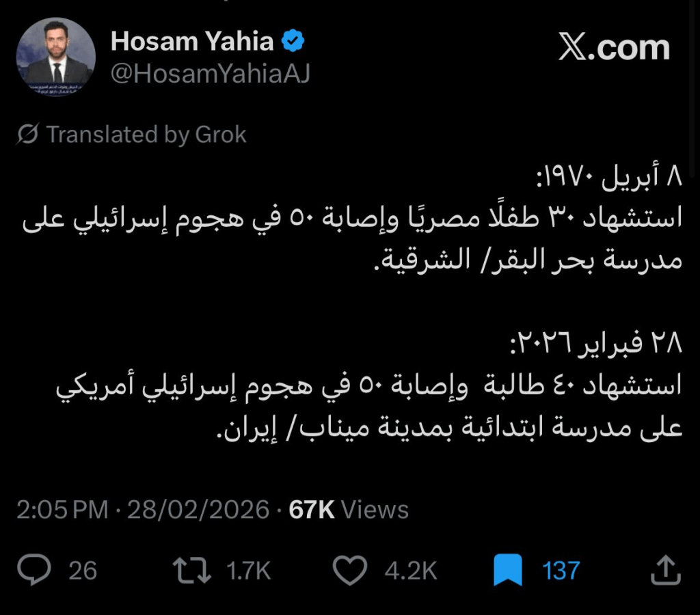Open Hosam Yahia's profile picture
The image size is (700, 615).
coord(56,57)
